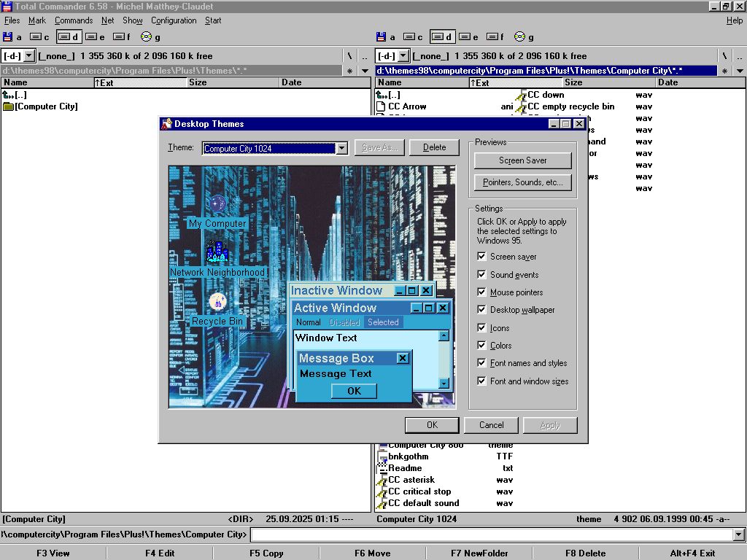Open the Theme dropdown list
Screen dimensions: 747x560
341,148
